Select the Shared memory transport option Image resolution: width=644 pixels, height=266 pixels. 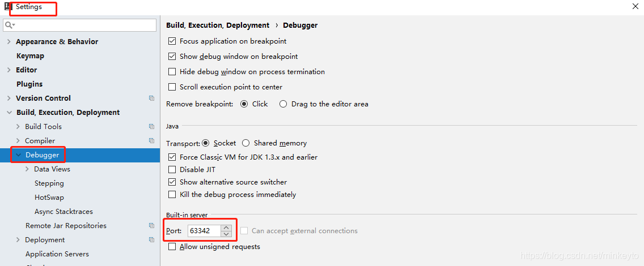coord(246,143)
